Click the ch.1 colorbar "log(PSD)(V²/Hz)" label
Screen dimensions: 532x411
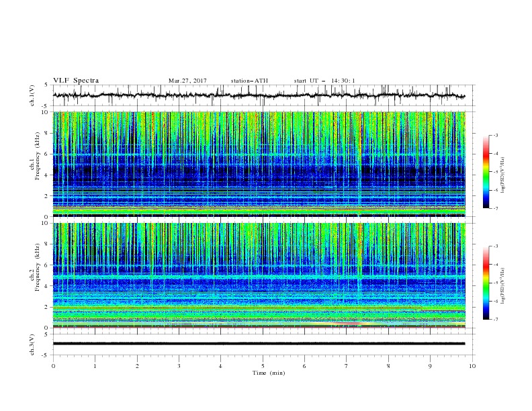(503, 175)
